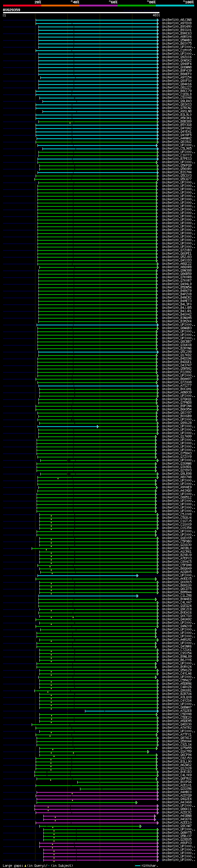Select hit UniRef100_Q5KPQ9
The height and width of the screenshot is (868, 197).
(177, 165)
